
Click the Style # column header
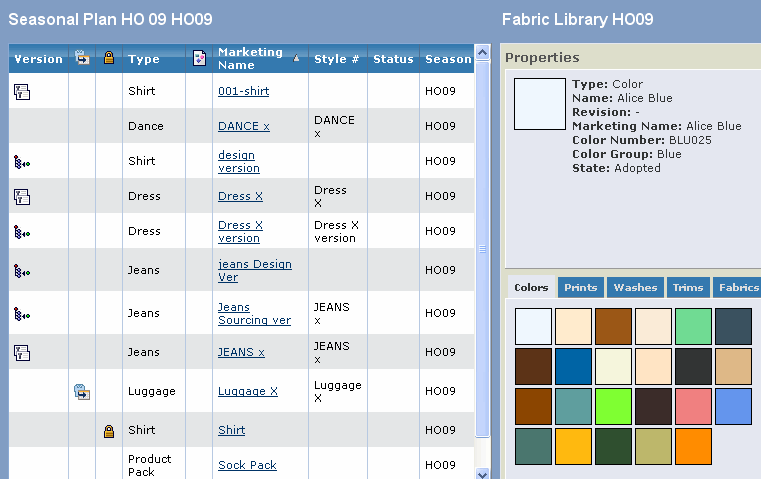336,59
